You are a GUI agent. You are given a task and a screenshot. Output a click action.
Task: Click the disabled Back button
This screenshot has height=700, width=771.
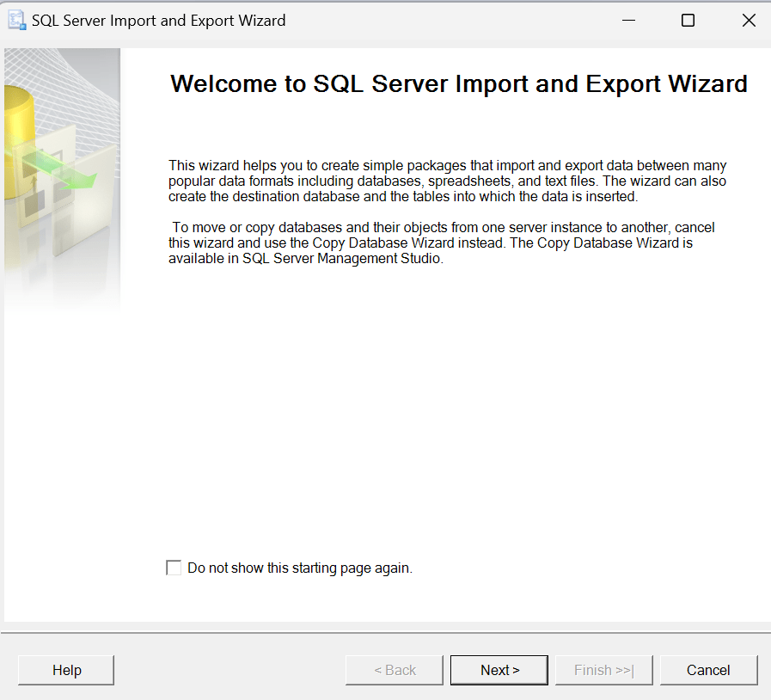(395, 670)
